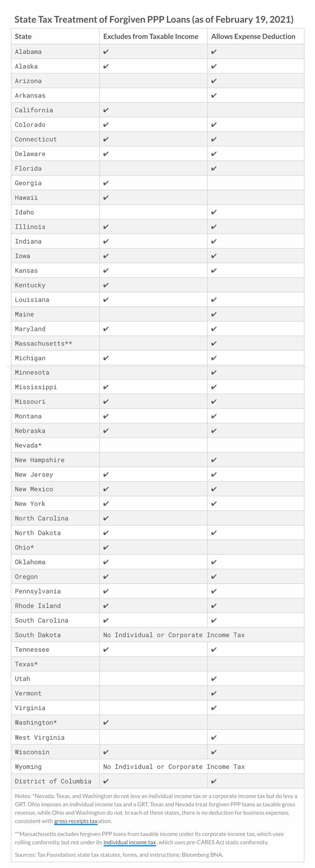This screenshot has height=868, width=315.
Task: Click Washington's Excludes from Taxable Income checkmark
Action: pos(106,723)
